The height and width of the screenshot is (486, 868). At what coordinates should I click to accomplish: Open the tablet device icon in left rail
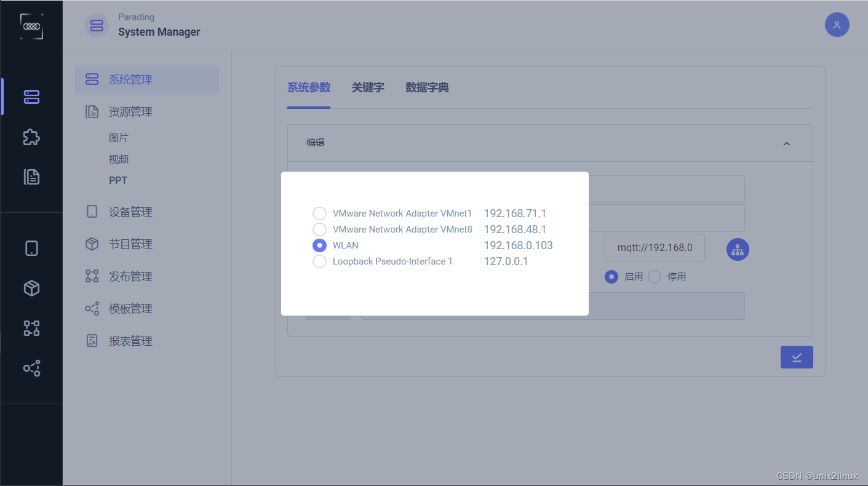[31, 248]
